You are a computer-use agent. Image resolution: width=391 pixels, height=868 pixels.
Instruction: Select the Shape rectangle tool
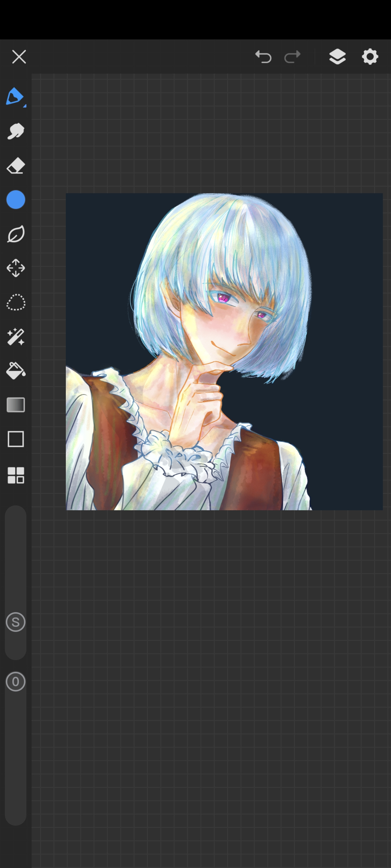16,439
